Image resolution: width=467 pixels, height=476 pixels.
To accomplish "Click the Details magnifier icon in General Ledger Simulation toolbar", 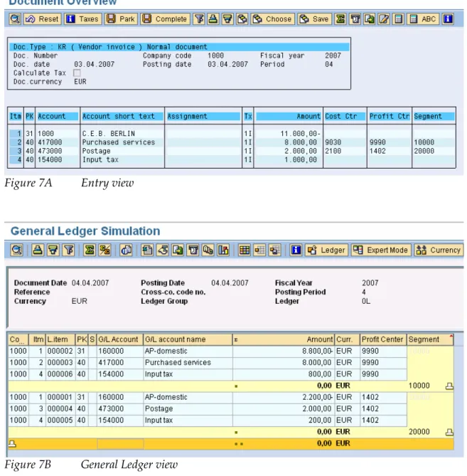I will coord(16,250).
